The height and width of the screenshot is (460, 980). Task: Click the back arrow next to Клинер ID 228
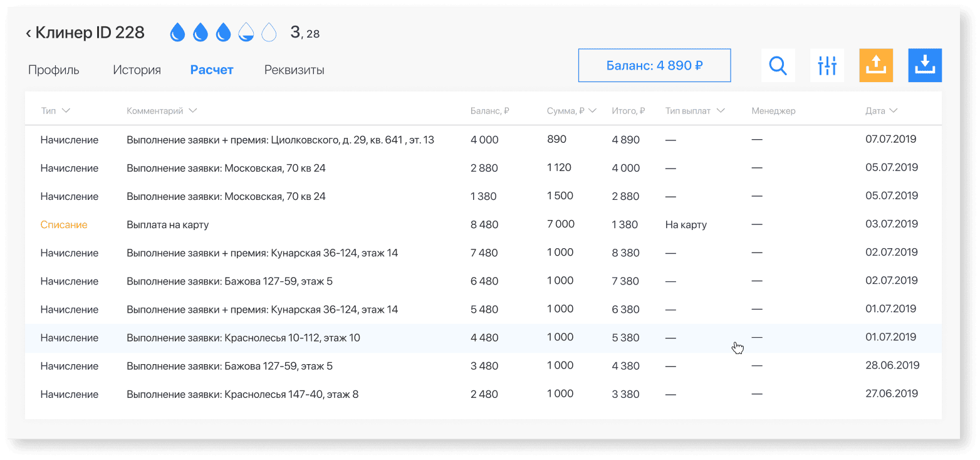tap(29, 33)
